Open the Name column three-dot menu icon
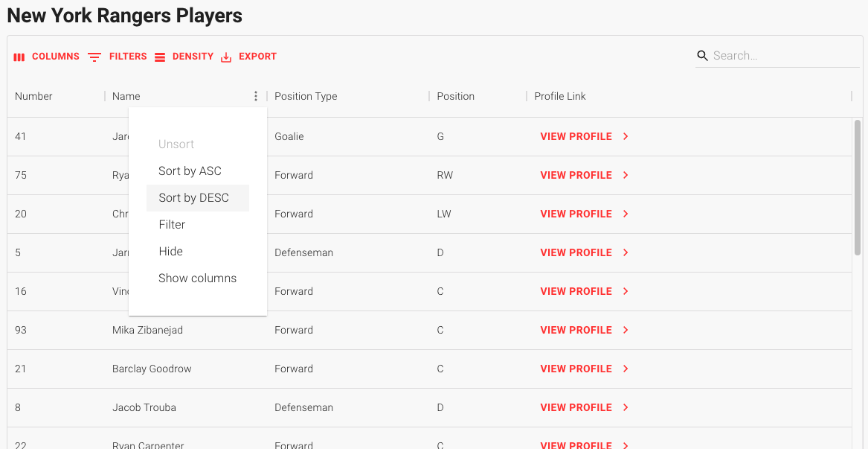 [x=256, y=96]
